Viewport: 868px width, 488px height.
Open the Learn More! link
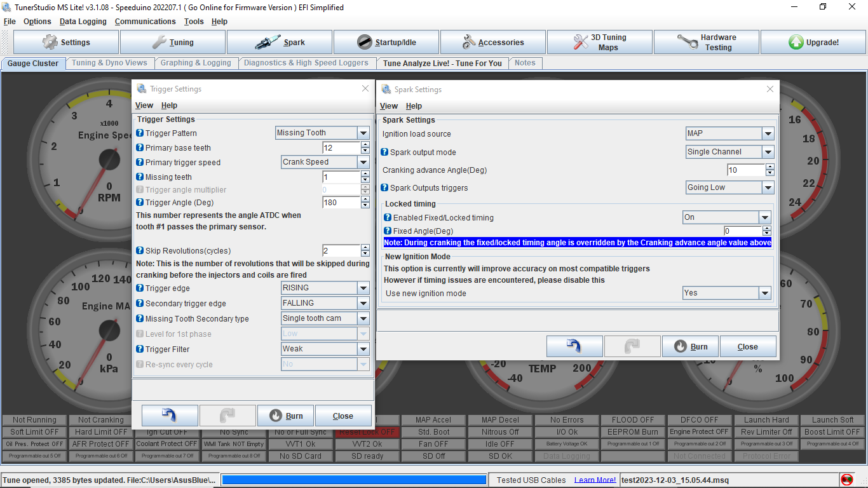[x=595, y=480]
